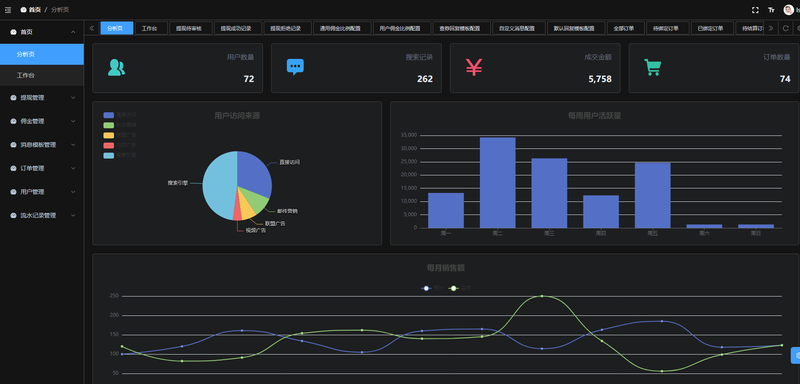800x384 pixels.
Task: Collapse the 首页 menu chevron
Action: coord(73,32)
